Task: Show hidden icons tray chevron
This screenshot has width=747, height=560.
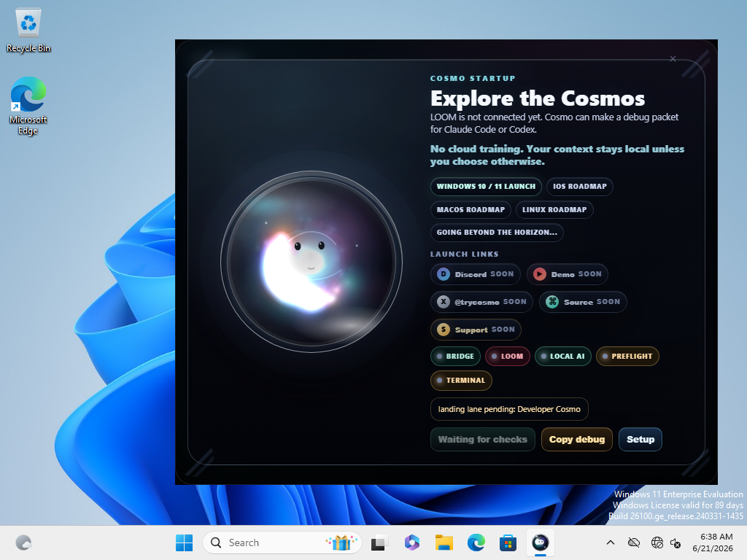Action: coord(611,542)
